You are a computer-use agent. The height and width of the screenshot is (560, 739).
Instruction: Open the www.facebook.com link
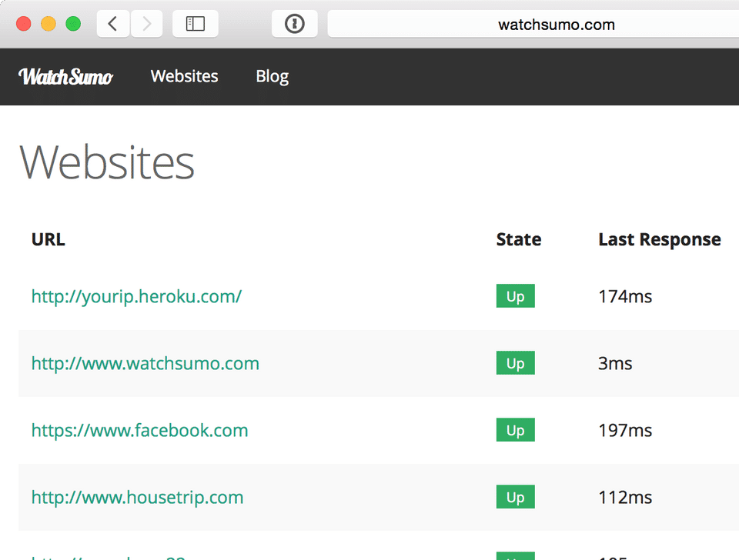139,431
